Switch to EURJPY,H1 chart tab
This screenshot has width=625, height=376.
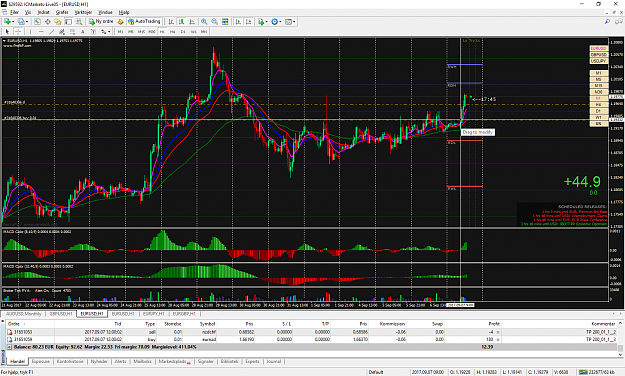tap(153, 314)
